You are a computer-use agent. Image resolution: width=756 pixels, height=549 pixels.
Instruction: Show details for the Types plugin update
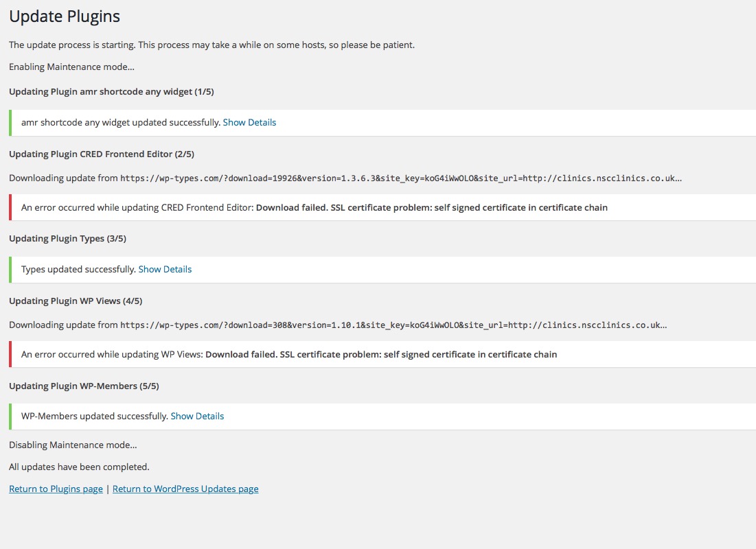pos(165,269)
